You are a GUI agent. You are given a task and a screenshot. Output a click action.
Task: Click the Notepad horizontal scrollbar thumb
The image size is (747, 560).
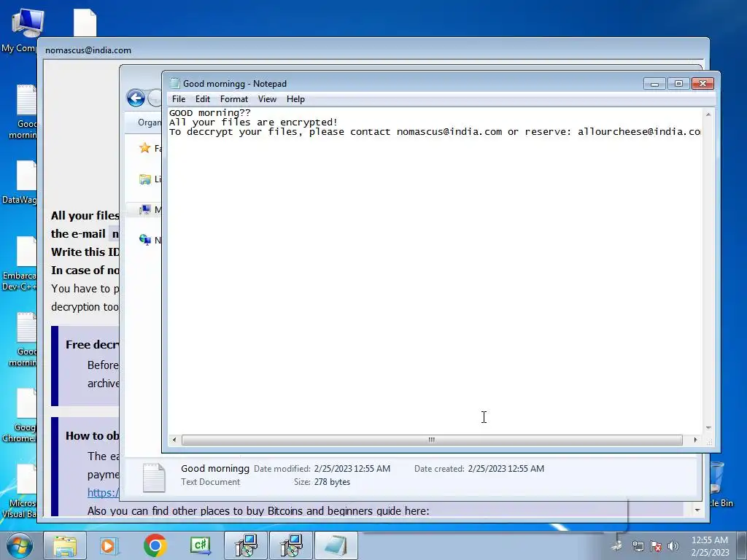(x=432, y=440)
